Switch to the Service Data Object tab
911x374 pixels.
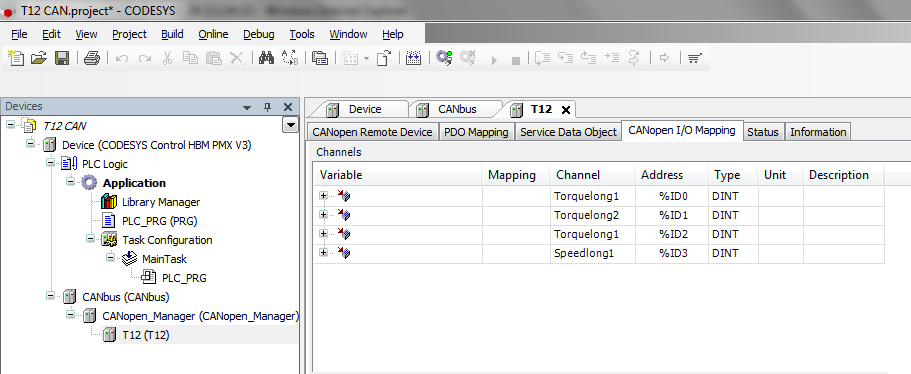coord(568,132)
